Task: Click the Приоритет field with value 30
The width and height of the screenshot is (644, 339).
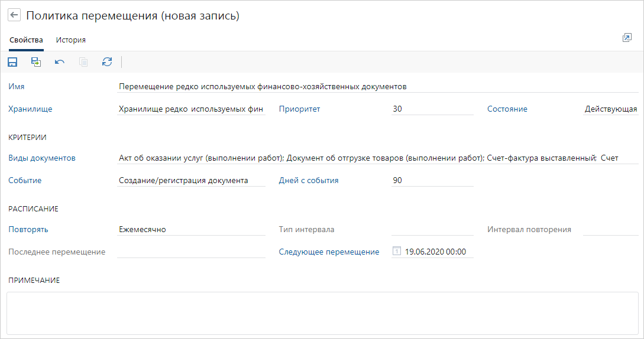Action: pyautogui.click(x=432, y=109)
